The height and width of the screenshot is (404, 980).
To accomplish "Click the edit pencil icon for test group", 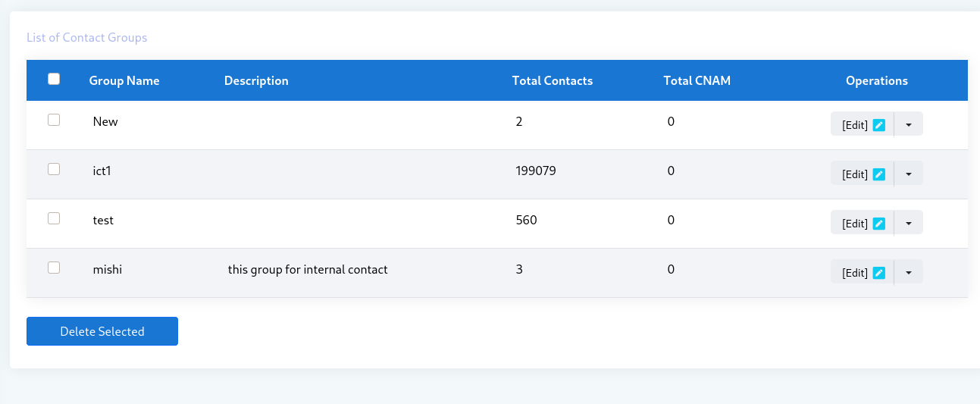I will [879, 224].
